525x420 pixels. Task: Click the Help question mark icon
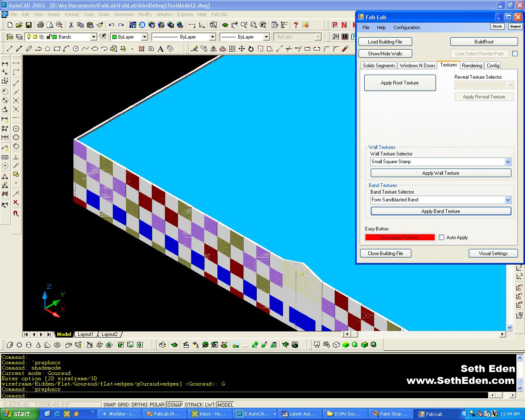(296, 25)
